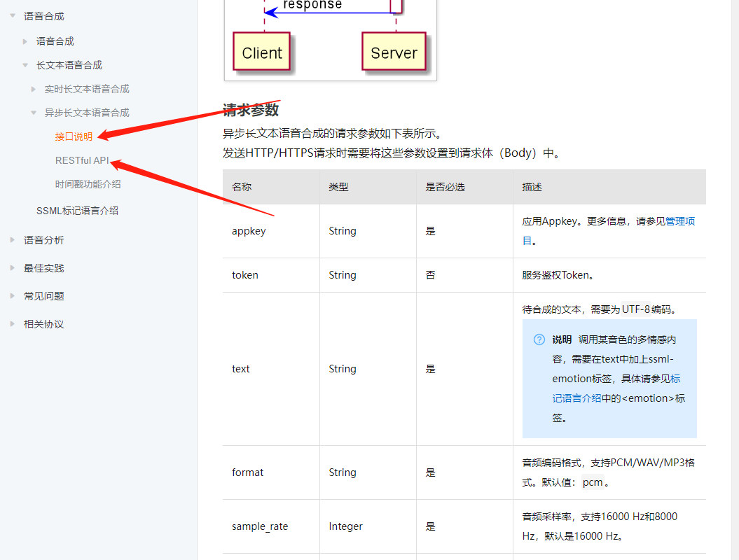Click the response label in the diagram
The image size is (739, 560).
[312, 5]
